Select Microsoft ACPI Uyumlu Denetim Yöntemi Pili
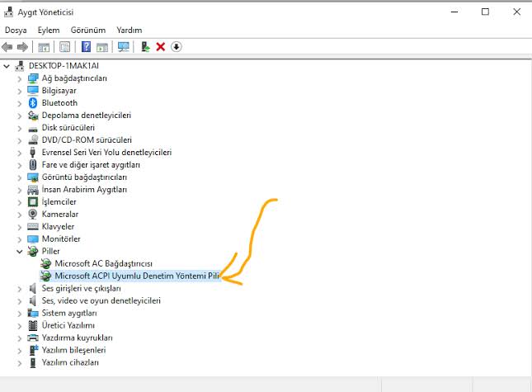This screenshot has width=532, height=392. tap(137, 276)
